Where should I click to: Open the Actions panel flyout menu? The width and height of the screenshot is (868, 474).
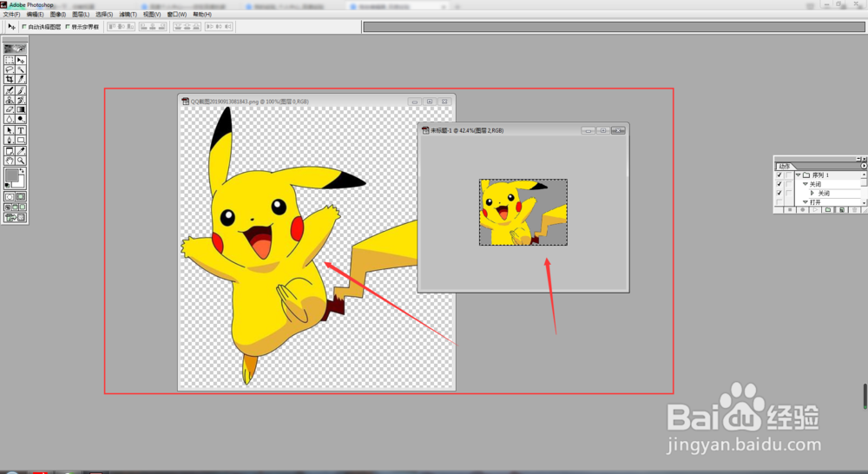tap(865, 166)
